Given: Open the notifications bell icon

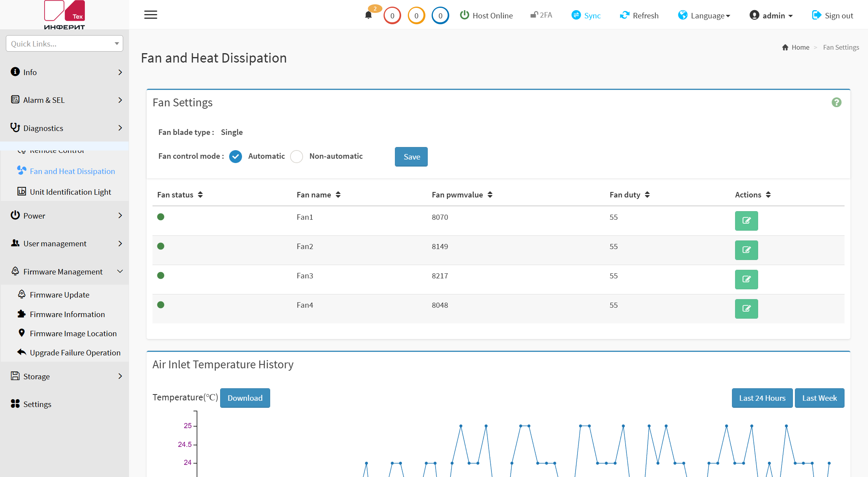Looking at the screenshot, I should pyautogui.click(x=368, y=15).
